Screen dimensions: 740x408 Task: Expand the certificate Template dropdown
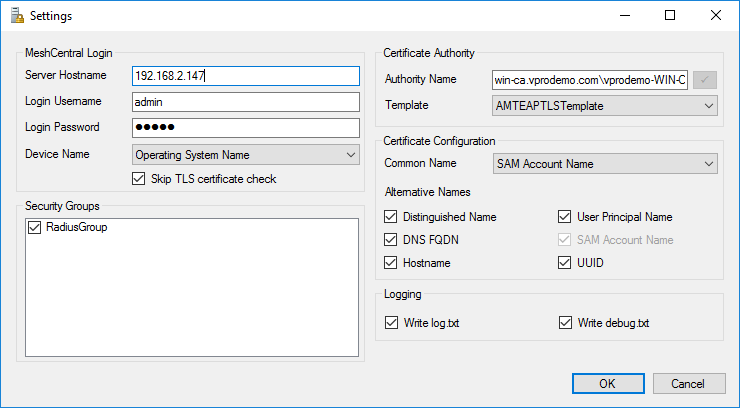[x=605, y=105]
